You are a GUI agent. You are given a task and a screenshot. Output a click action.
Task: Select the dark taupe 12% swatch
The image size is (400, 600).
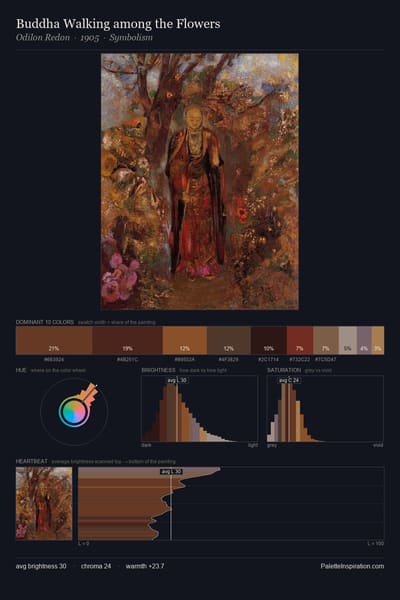229,340
